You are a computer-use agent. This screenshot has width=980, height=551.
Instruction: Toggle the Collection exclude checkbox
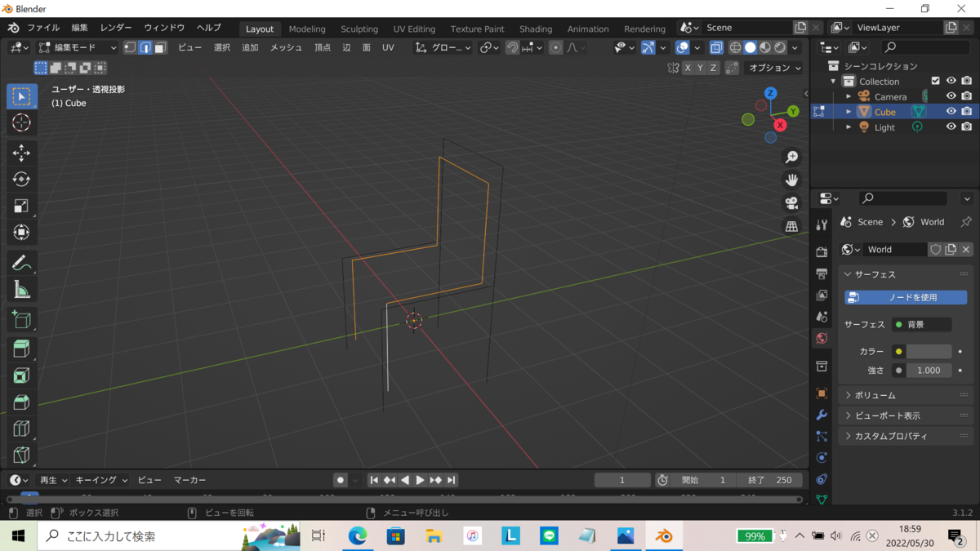point(936,81)
